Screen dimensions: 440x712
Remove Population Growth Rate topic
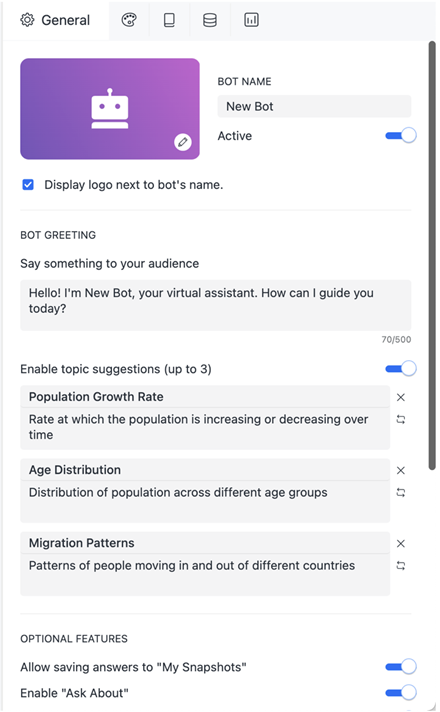click(400, 397)
